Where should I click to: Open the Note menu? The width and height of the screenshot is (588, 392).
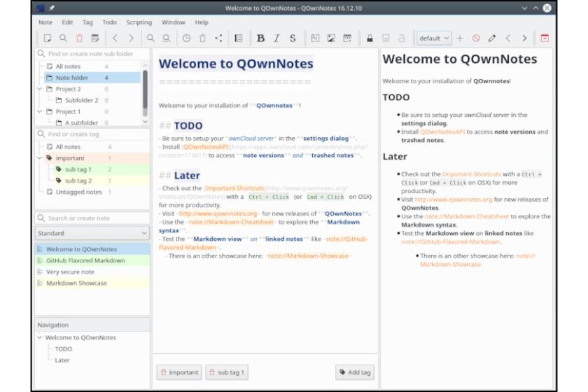tap(45, 22)
